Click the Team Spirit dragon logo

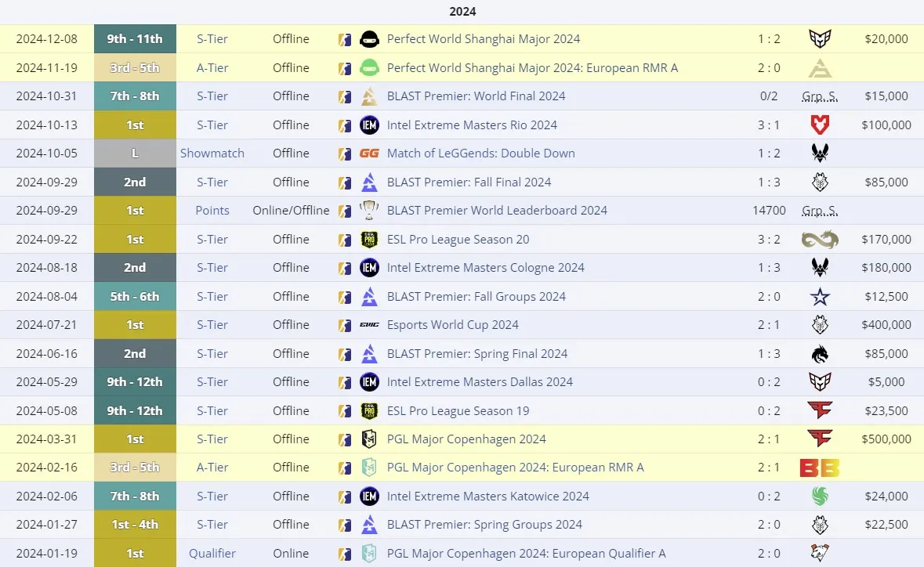point(820,354)
